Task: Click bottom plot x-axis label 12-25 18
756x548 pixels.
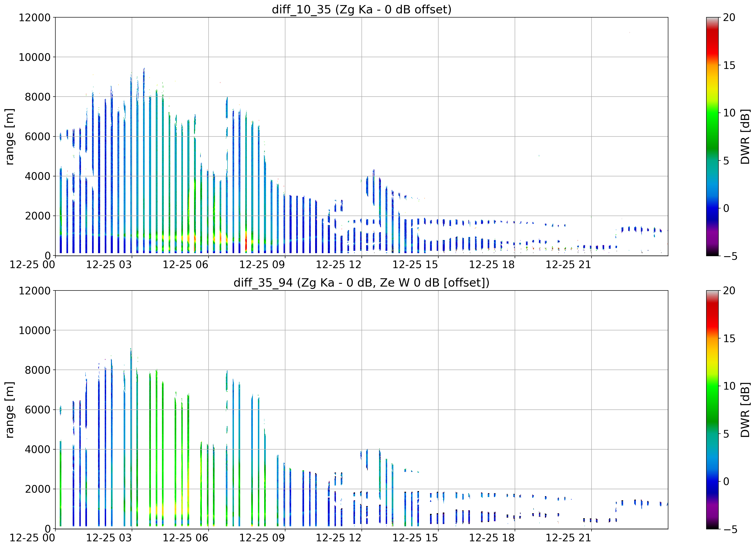Action: 492,538
